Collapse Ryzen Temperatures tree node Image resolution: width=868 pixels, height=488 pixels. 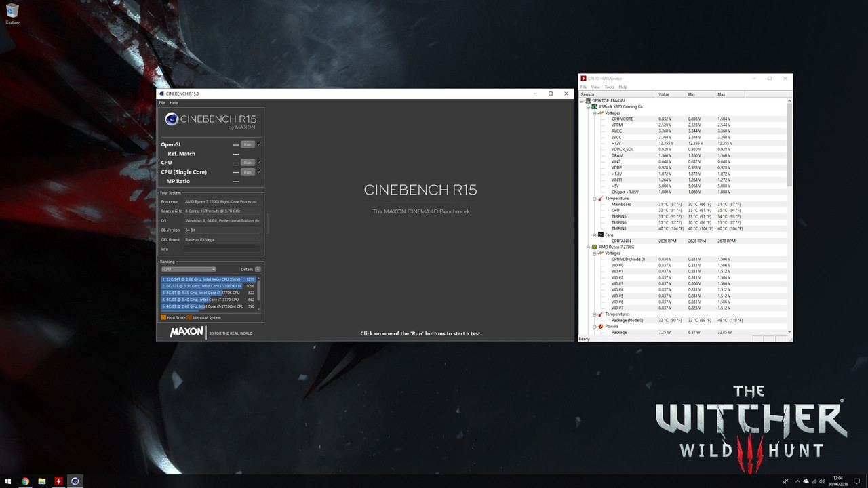click(x=594, y=314)
